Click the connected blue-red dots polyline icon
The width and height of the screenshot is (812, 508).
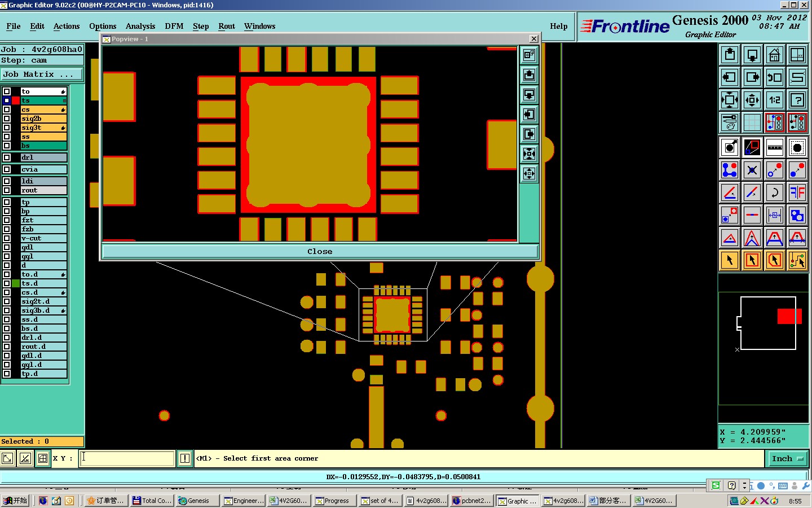(x=730, y=170)
